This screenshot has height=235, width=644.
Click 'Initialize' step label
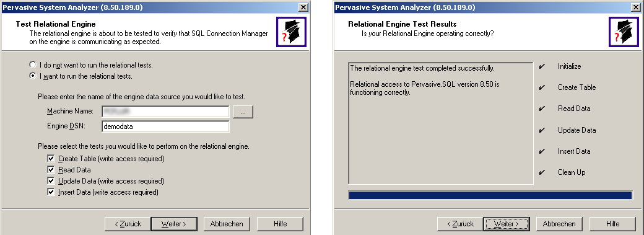tap(569, 66)
